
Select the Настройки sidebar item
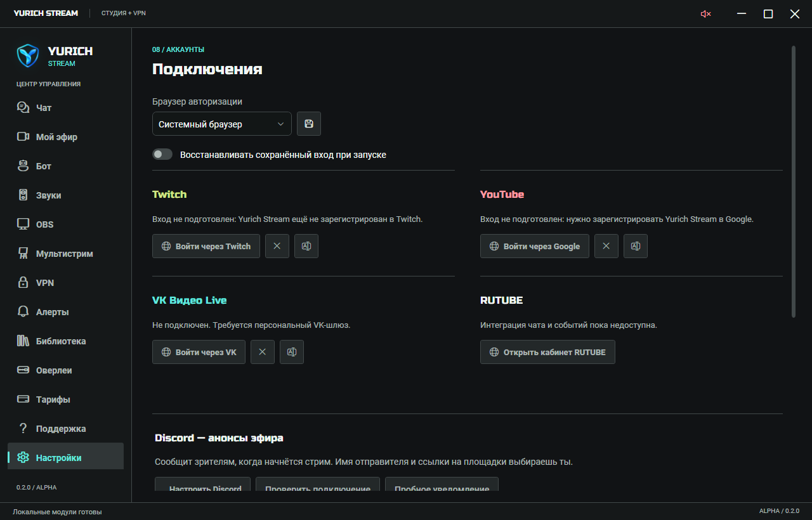pos(65,457)
